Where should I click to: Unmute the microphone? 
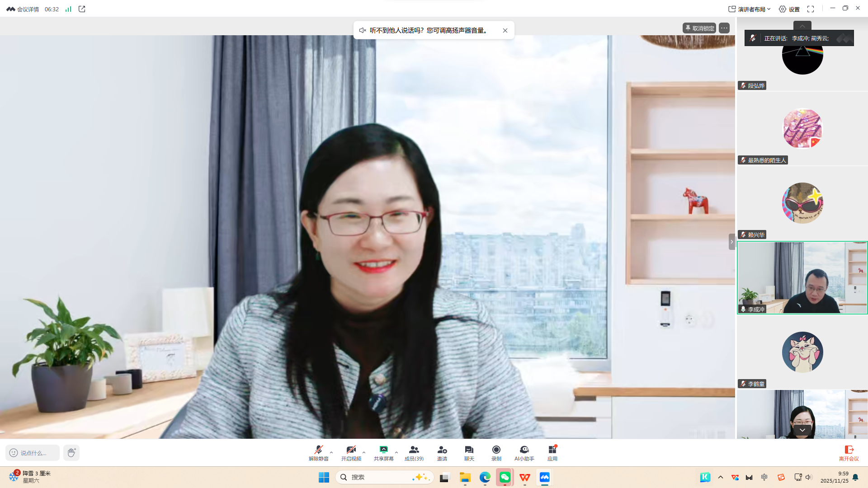[x=318, y=450]
